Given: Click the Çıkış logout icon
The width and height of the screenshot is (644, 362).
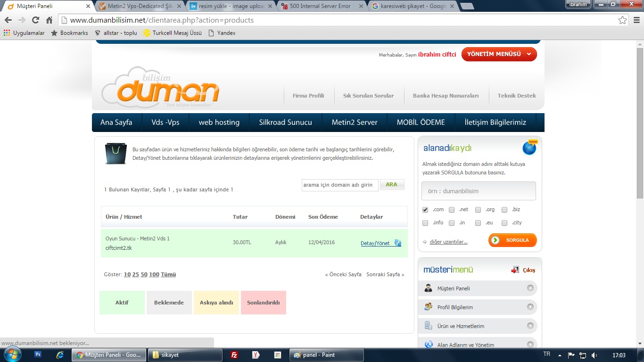Looking at the screenshot, I should coord(515,270).
